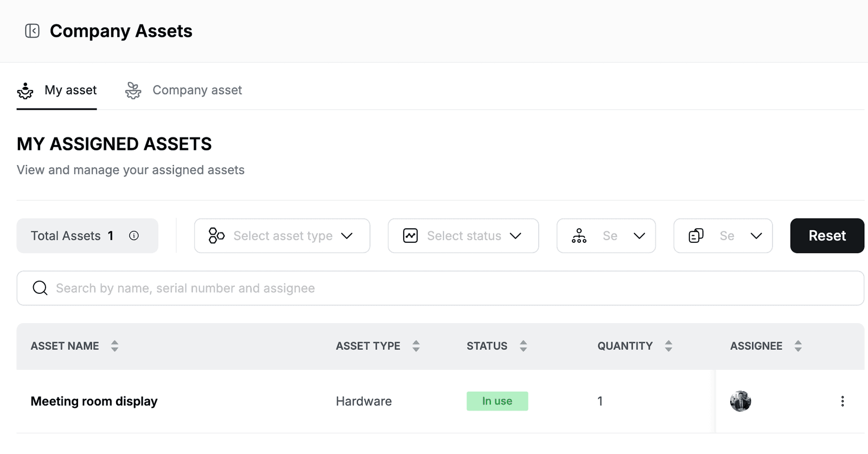Sort by Asset Name column arrows
The width and height of the screenshot is (868, 454).
(x=114, y=346)
